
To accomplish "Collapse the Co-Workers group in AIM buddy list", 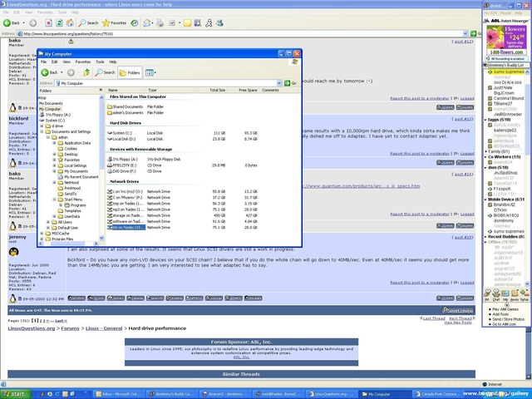I will (485, 157).
